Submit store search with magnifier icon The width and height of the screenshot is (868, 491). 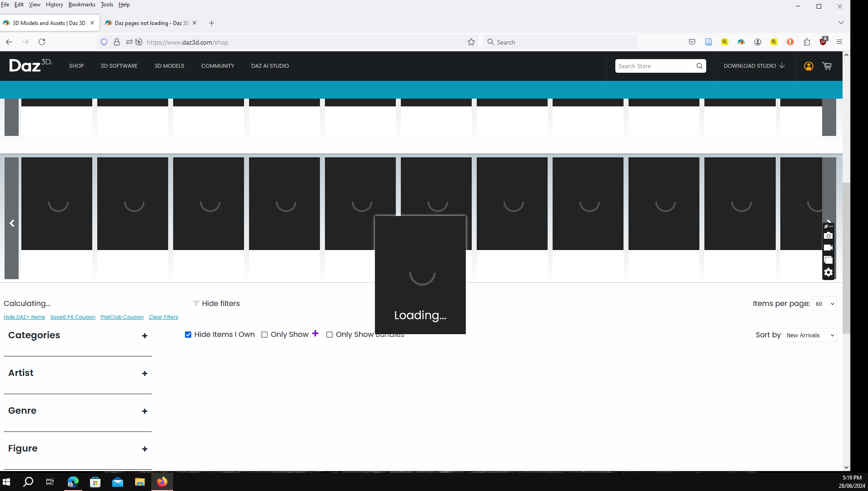(699, 66)
